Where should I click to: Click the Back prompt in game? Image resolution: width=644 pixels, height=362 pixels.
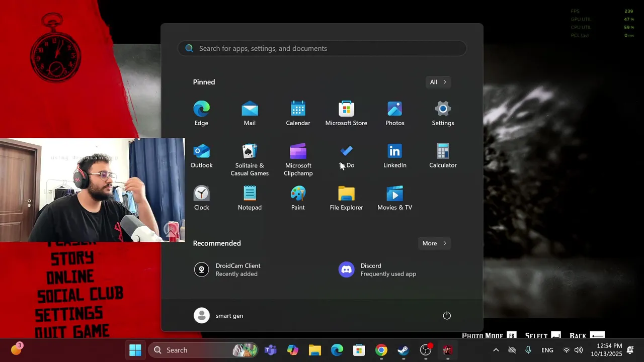pyautogui.click(x=587, y=335)
